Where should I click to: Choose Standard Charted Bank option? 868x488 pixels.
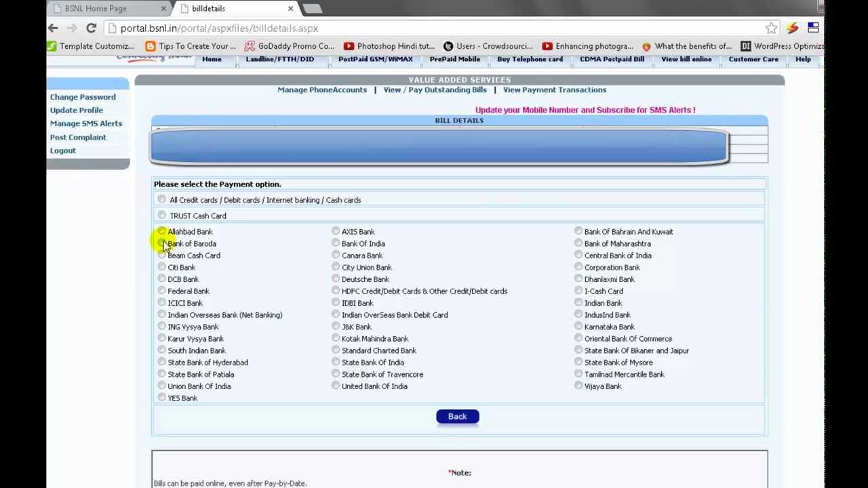pos(336,350)
